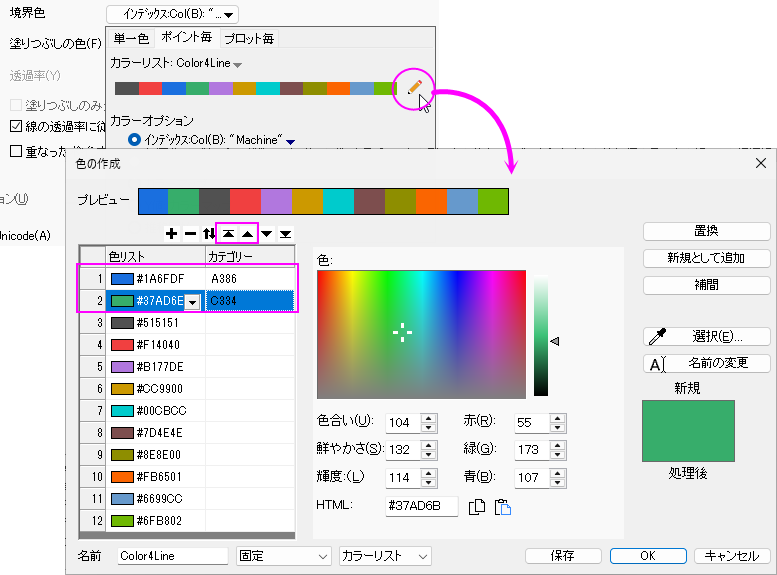Toggle 線の透過率に従う checkbox
The height and width of the screenshot is (575, 777).
point(16,126)
